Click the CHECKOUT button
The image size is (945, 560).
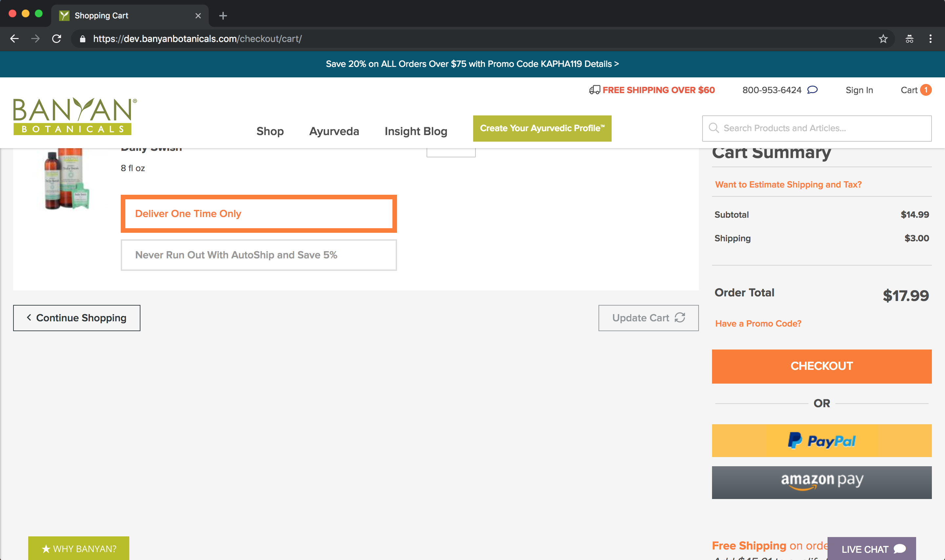tap(822, 366)
